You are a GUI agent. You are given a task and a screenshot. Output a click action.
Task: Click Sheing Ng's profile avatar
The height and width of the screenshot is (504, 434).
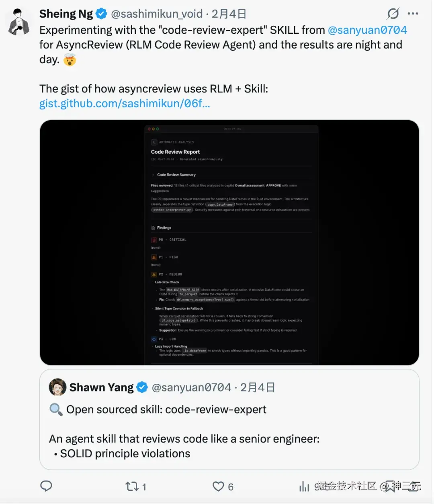pos(19,22)
